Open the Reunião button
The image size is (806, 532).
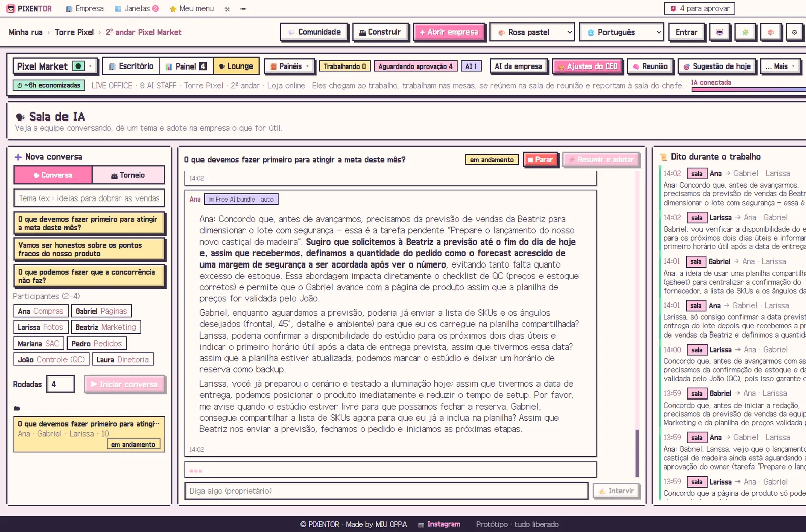pos(650,66)
